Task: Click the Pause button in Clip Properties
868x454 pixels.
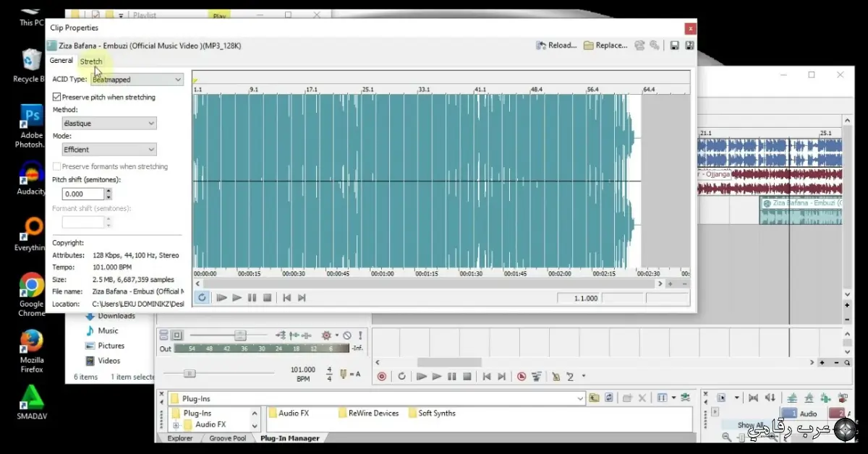Action: [x=253, y=297]
